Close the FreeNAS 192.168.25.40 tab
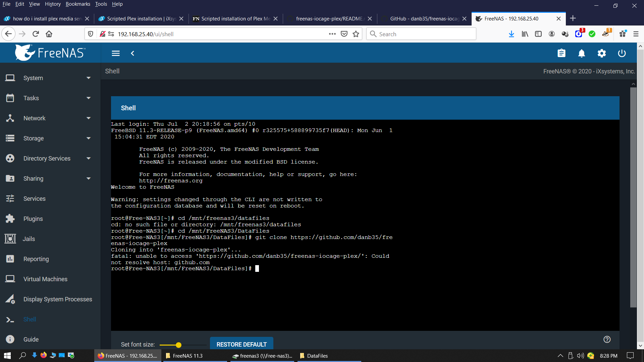 558,19
